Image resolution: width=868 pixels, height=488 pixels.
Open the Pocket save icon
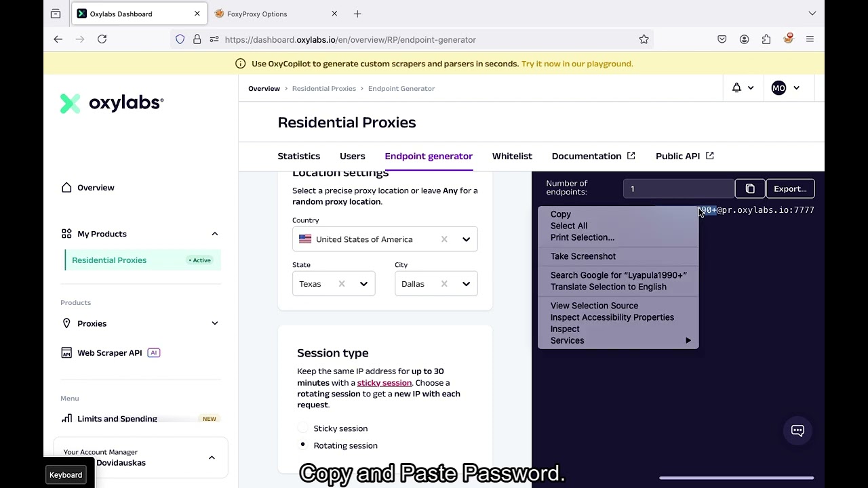(722, 39)
